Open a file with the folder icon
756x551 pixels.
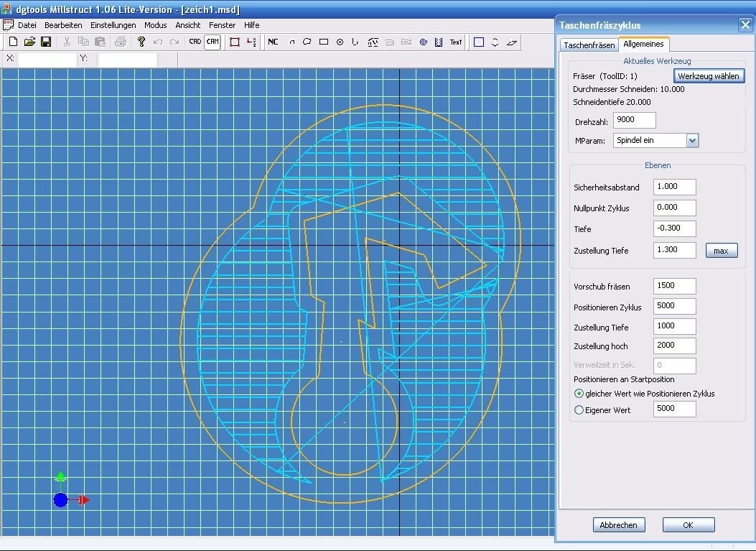(x=29, y=42)
